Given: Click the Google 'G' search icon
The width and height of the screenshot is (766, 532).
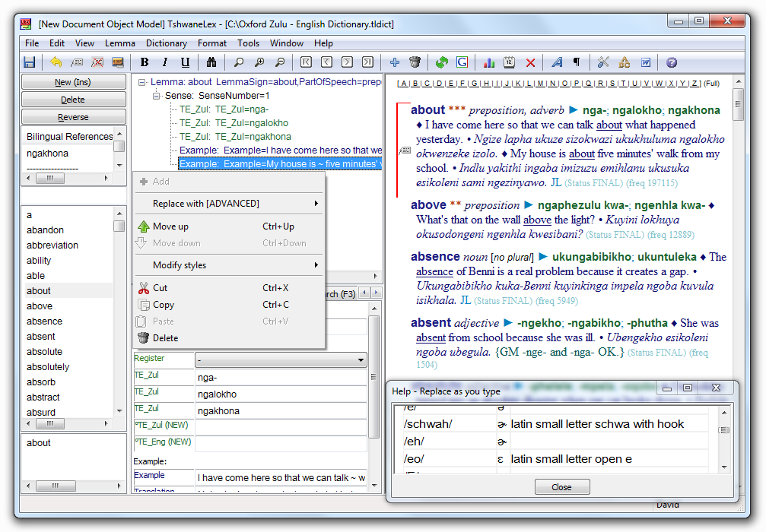Looking at the screenshot, I should (x=462, y=62).
